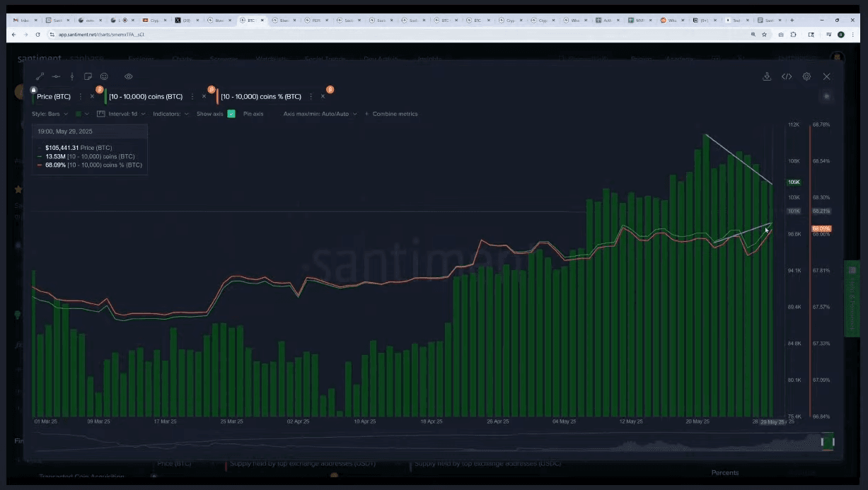The height and width of the screenshot is (490, 868).
Task: Select the [10 - 10,000] coins % (BTC) metric
Action: click(260, 97)
